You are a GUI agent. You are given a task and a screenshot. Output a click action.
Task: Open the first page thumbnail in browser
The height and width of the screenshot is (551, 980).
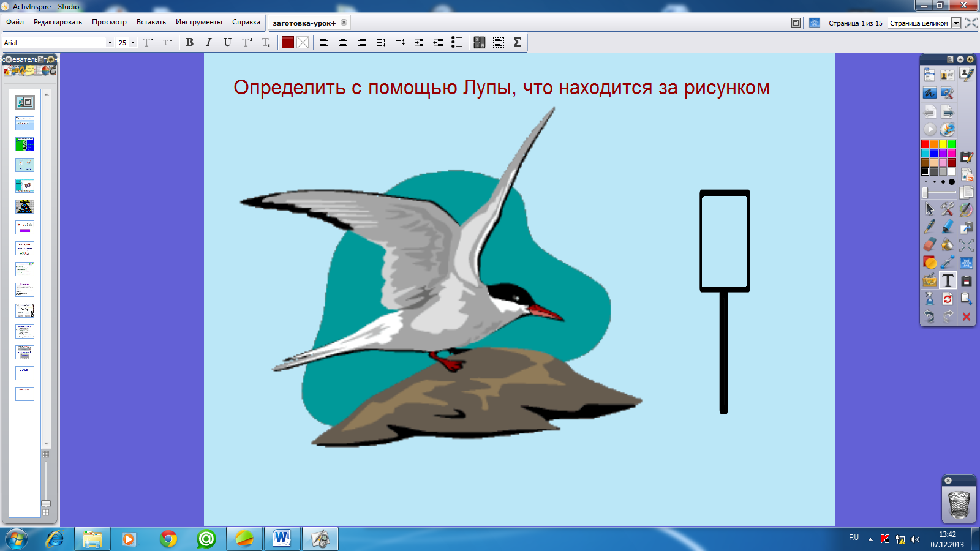click(24, 102)
